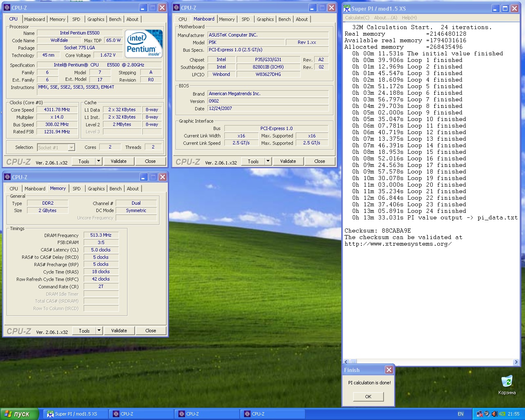Viewport: 525px width, 420px height.
Task: Click Close button in the CPU window
Action: 150,161
